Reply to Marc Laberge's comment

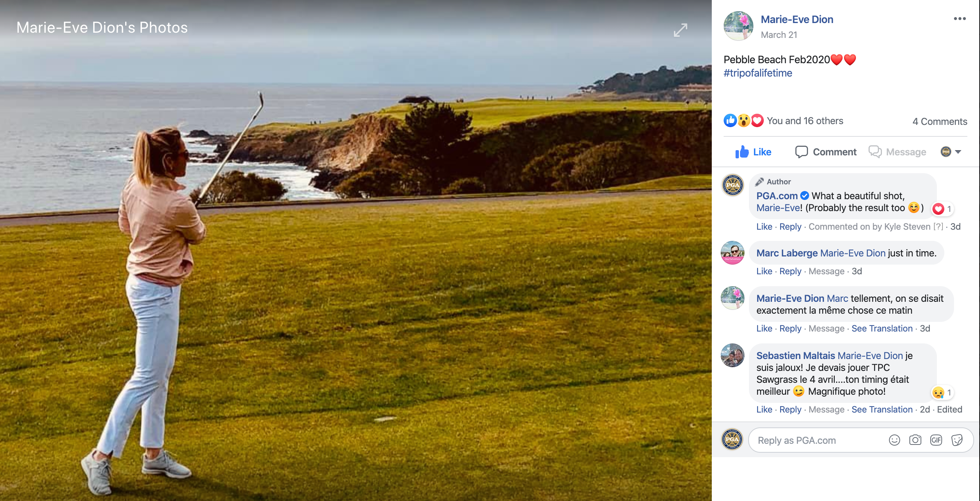click(790, 271)
